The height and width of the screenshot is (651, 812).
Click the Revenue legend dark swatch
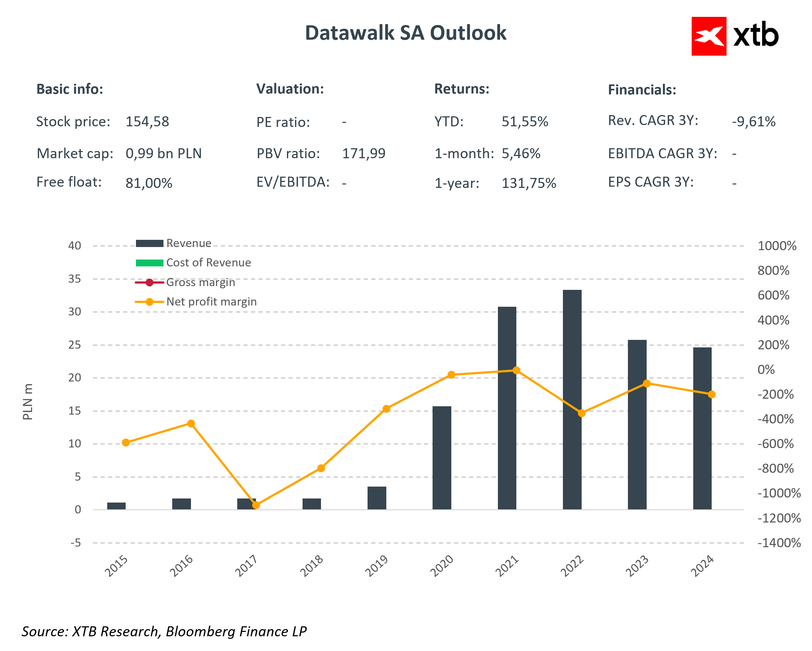click(x=149, y=243)
